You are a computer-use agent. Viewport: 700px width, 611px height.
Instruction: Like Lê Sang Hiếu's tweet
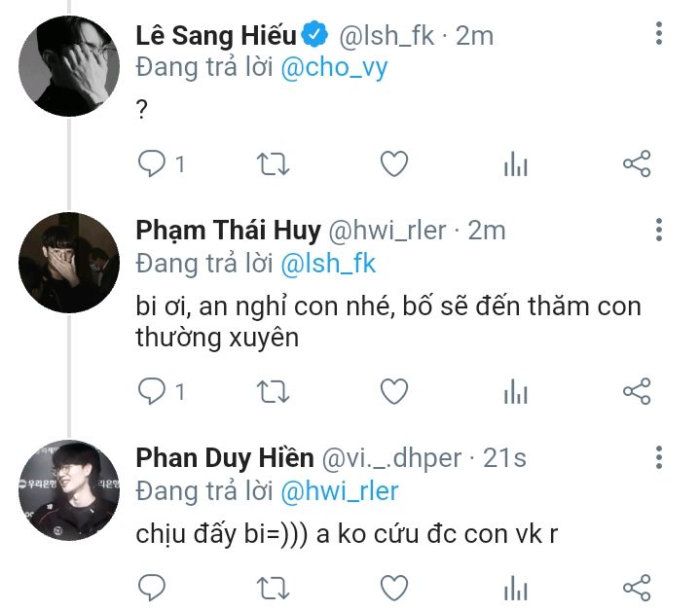pyautogui.click(x=393, y=164)
